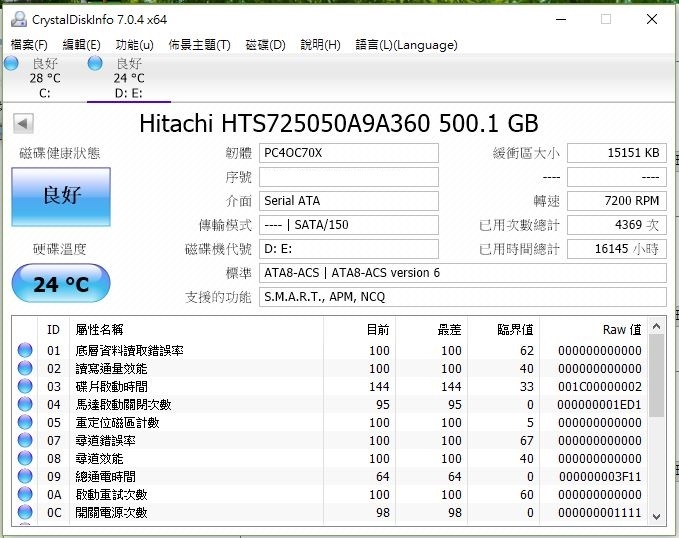Click the 良好 health status button
This screenshot has height=538, width=679.
pyautogui.click(x=61, y=197)
